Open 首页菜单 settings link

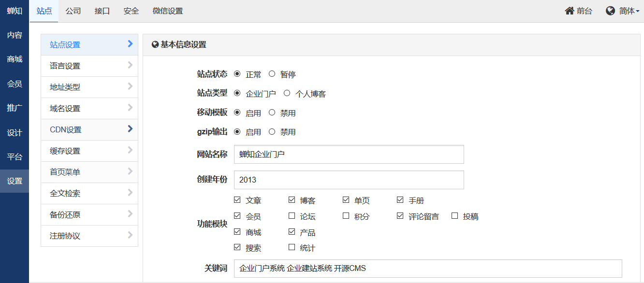coord(65,172)
